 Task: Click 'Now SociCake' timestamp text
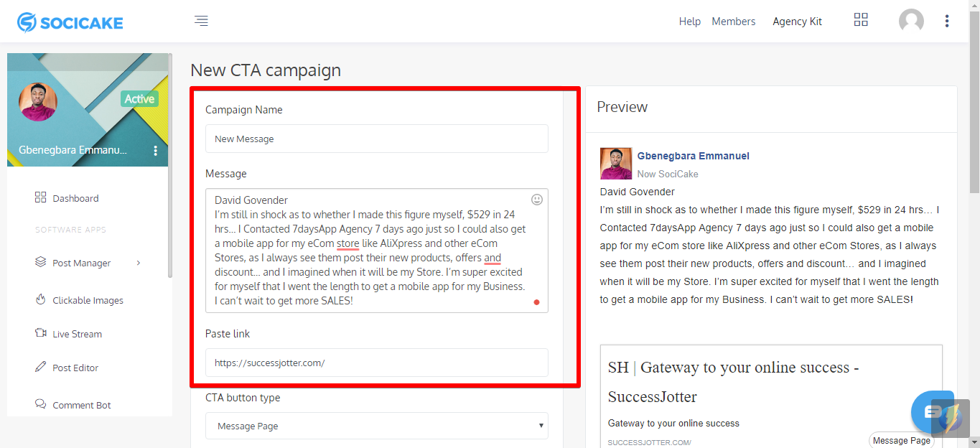tap(668, 174)
